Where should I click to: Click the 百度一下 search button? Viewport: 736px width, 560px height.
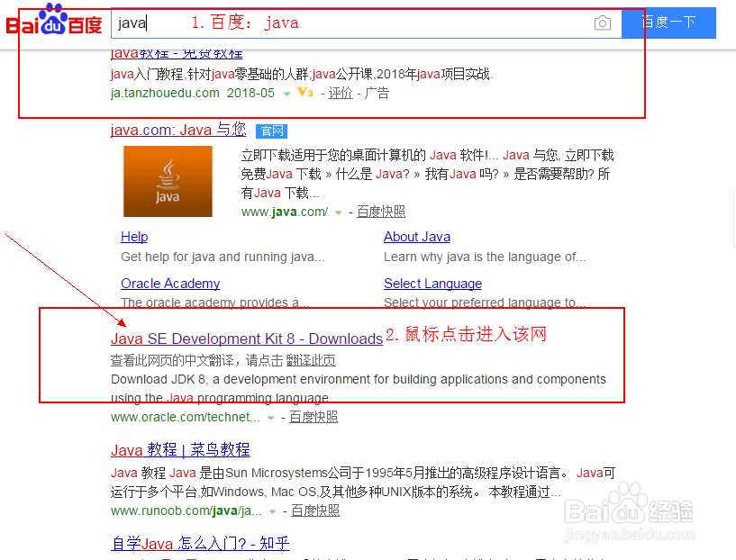coord(668,23)
